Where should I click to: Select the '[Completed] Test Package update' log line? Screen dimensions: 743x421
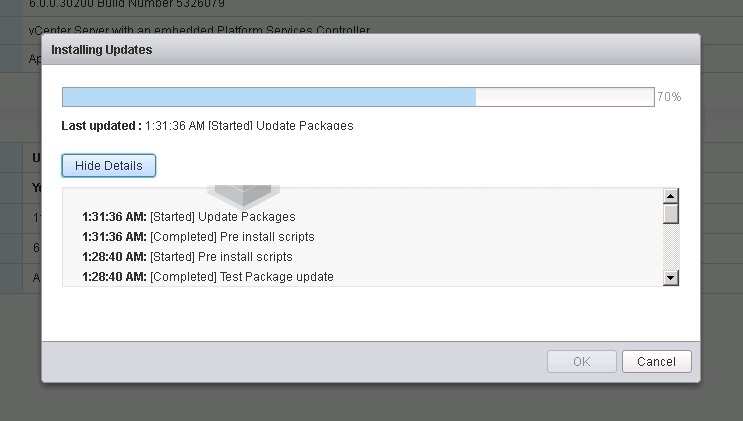click(208, 276)
